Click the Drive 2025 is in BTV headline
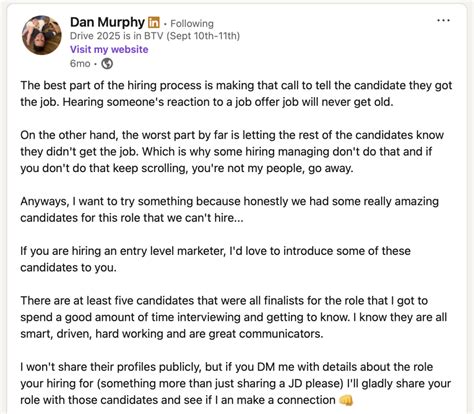The height and width of the screenshot is (414, 474). 155,36
